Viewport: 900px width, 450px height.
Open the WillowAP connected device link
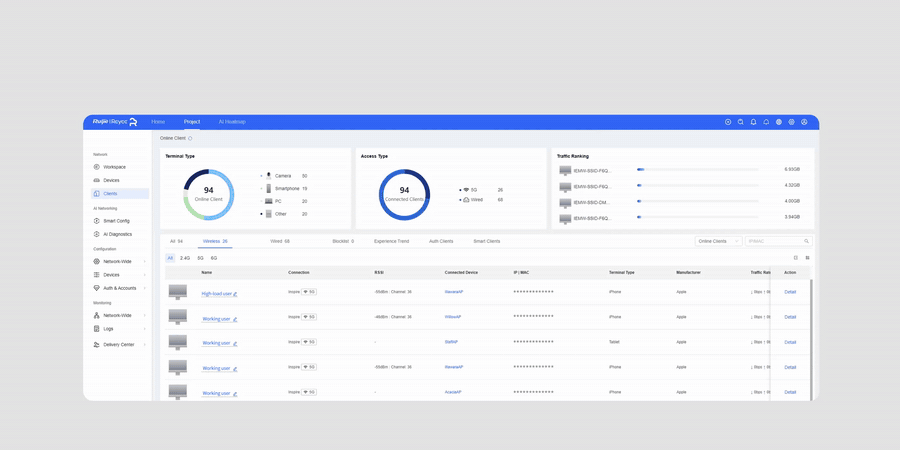click(453, 317)
